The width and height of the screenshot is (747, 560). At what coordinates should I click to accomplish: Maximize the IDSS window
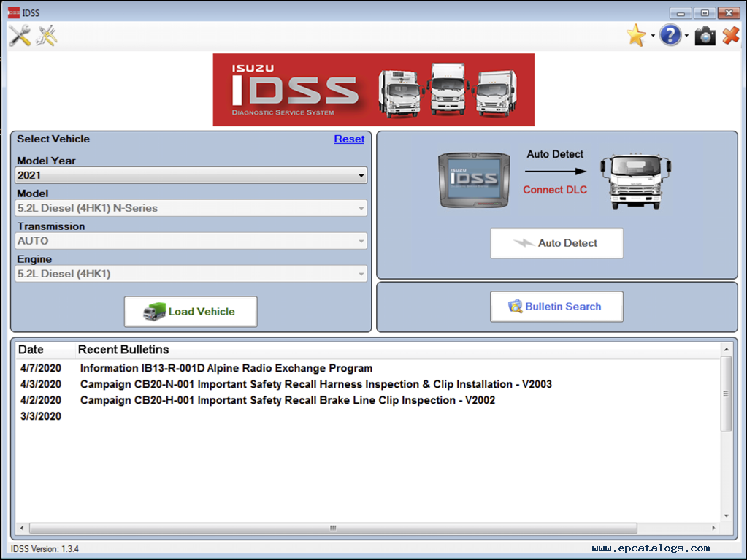[705, 13]
